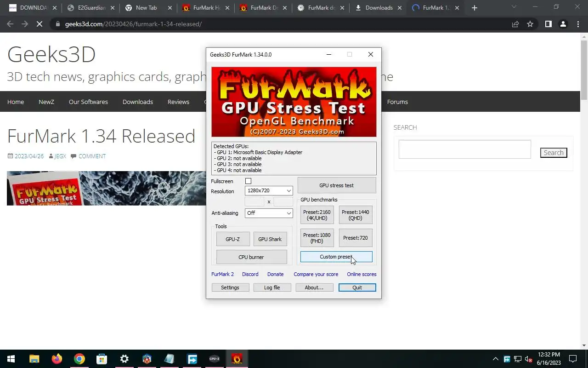Stop loading the page in Chrome
Viewport: 588px width, 368px height.
click(40, 24)
